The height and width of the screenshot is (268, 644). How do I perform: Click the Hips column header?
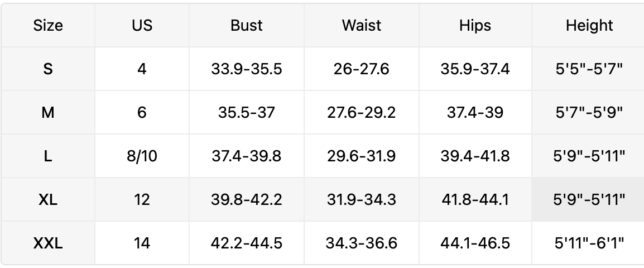click(x=475, y=25)
